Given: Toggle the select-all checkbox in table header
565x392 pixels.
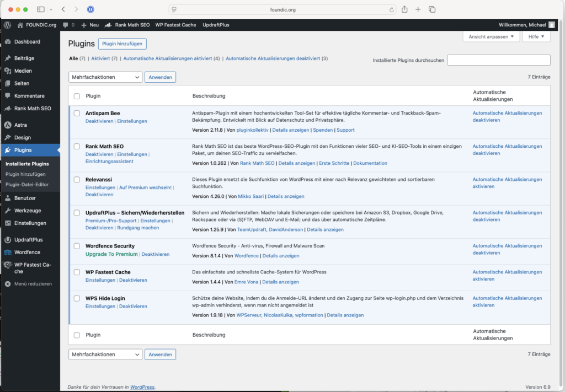Looking at the screenshot, I should pos(77,96).
